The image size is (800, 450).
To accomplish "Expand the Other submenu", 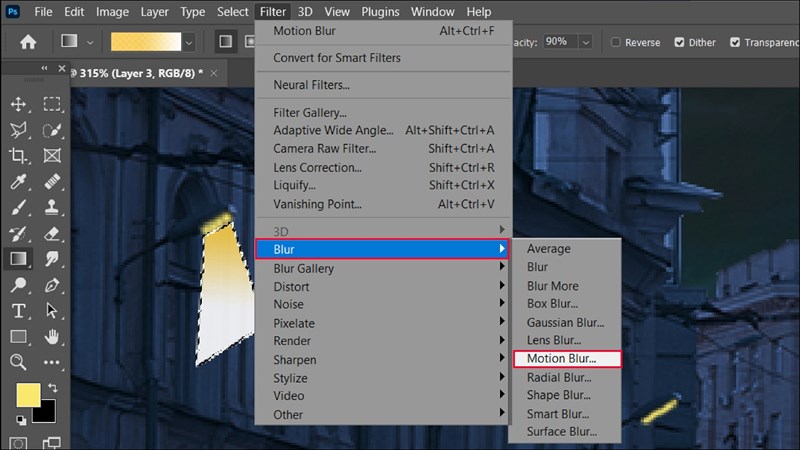I will [x=383, y=414].
